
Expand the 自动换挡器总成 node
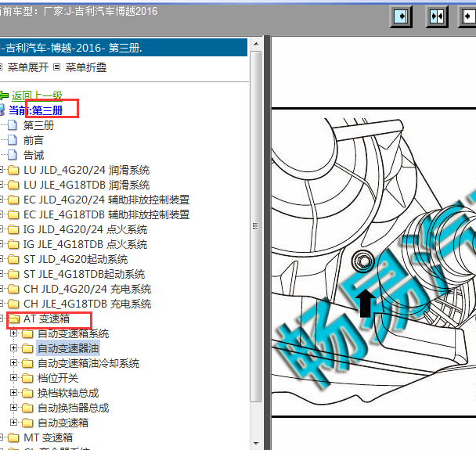(13, 408)
